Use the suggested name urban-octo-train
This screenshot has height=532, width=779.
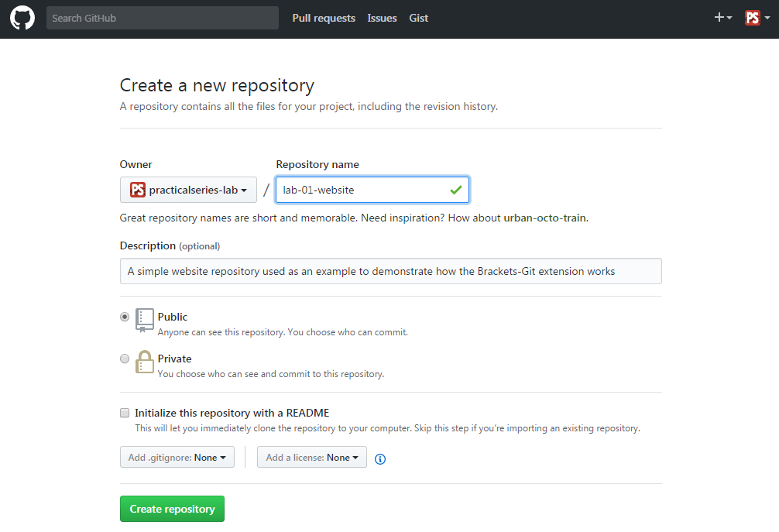[x=545, y=218]
